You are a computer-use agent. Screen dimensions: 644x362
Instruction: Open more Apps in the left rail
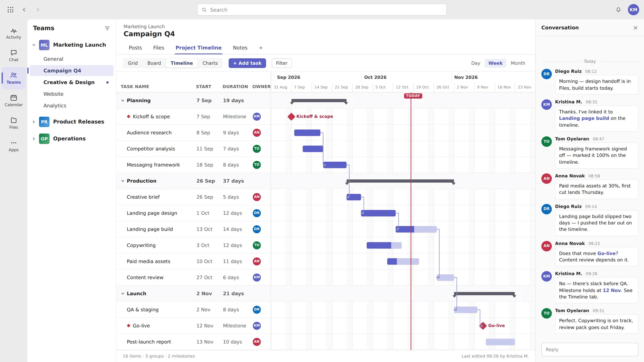(14, 146)
